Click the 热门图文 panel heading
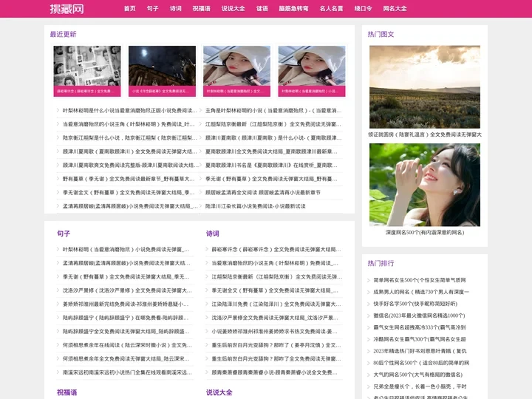 381,34
